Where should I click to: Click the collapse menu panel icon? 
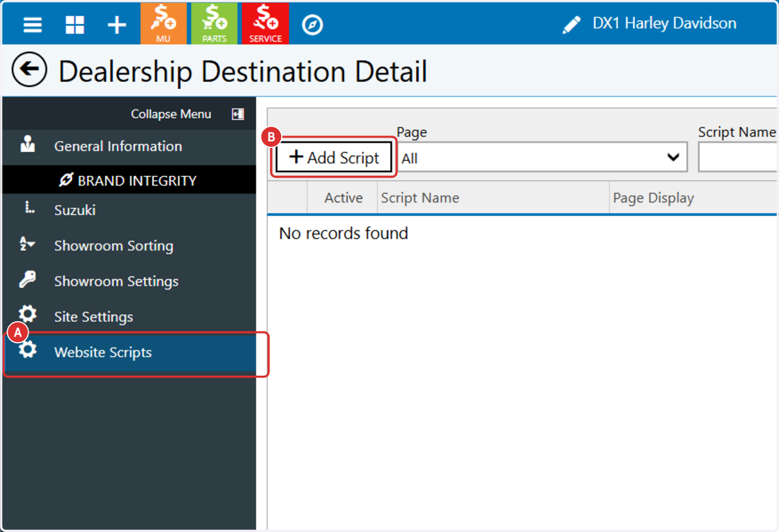(x=238, y=114)
